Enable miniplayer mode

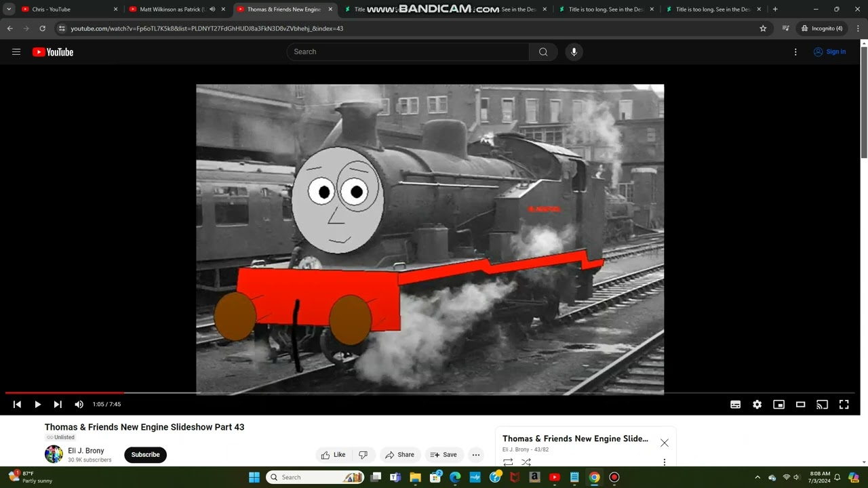point(778,404)
